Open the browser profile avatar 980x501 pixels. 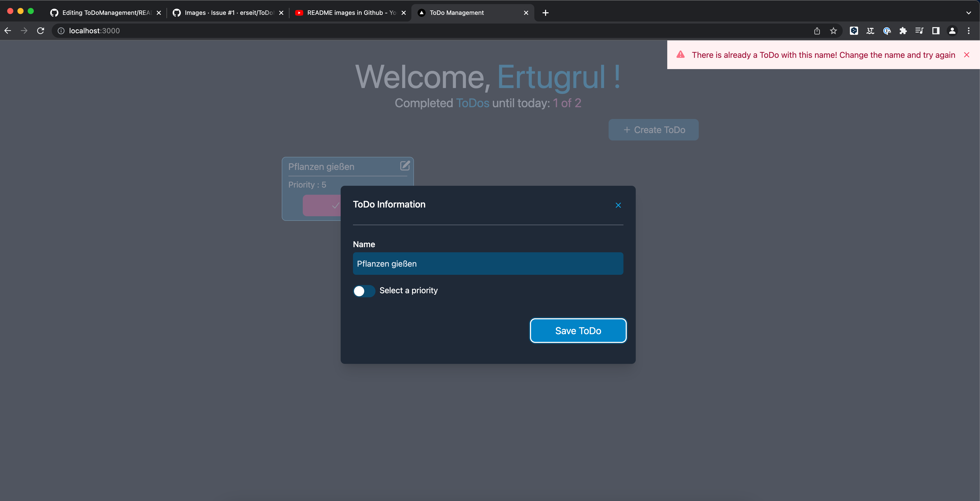tap(952, 31)
